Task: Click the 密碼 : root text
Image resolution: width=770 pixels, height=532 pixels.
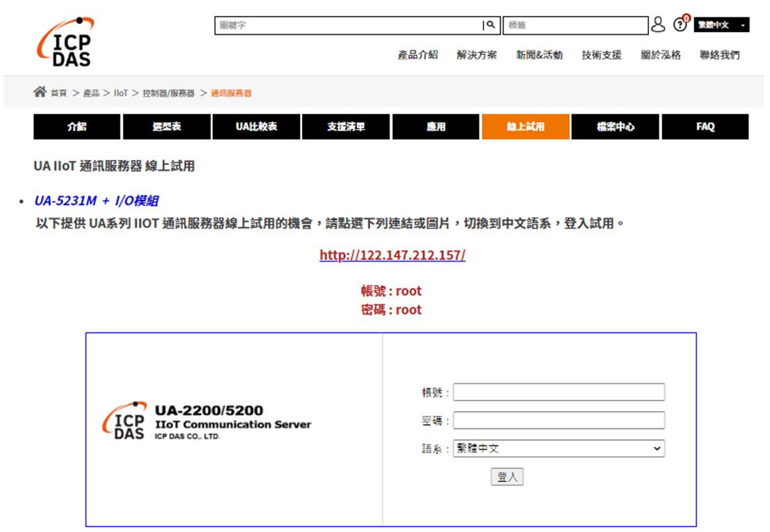Action: click(x=392, y=310)
